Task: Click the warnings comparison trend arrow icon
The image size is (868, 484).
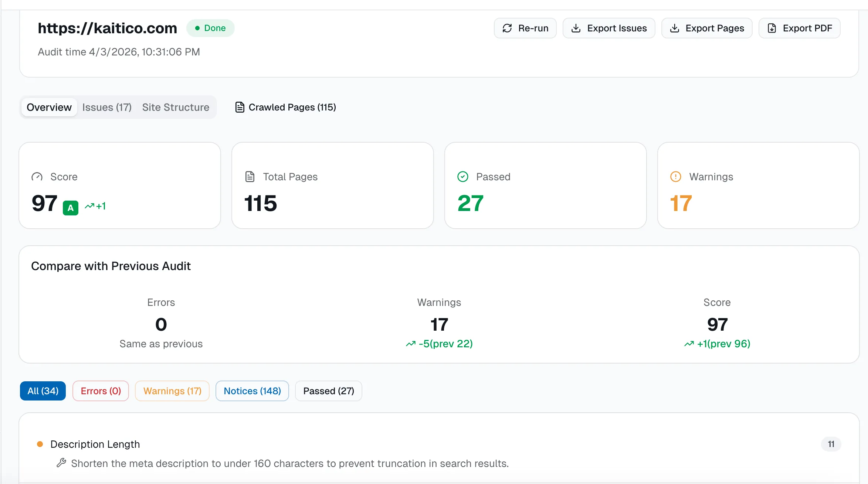Action: pyautogui.click(x=411, y=344)
